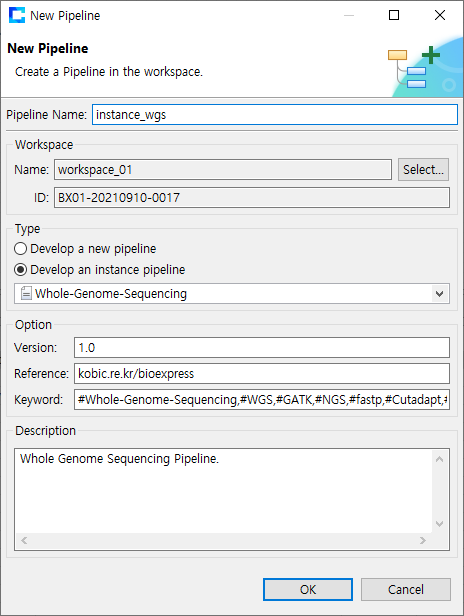Click Select... to choose a workspace
The width and height of the screenshot is (464, 616).
pyautogui.click(x=423, y=170)
